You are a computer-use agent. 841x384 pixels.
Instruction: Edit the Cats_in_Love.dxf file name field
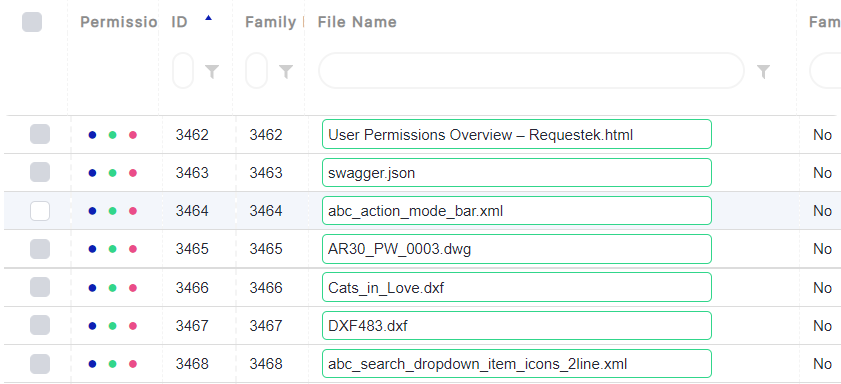[517, 287]
